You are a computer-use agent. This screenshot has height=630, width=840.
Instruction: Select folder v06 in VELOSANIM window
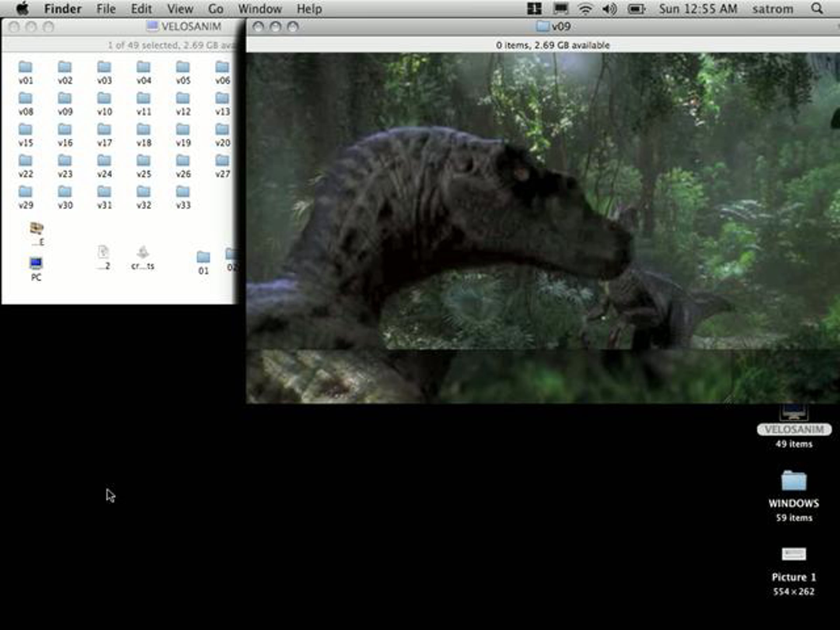tap(223, 72)
